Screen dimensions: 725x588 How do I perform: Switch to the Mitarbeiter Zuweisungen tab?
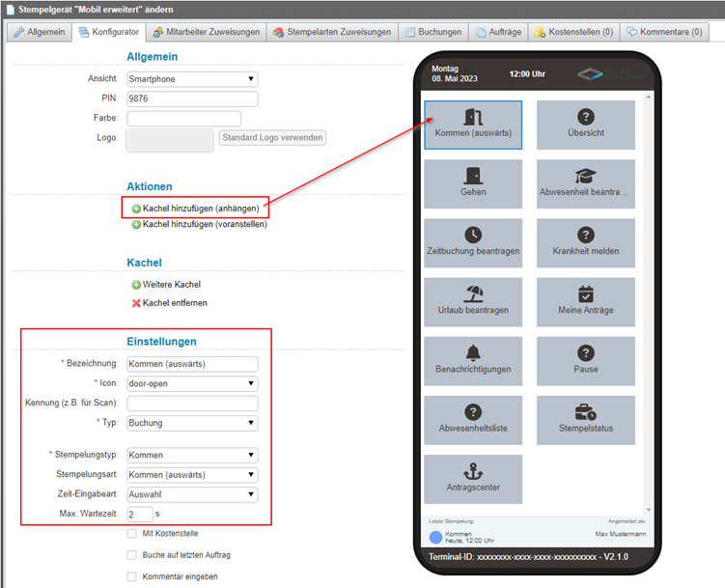click(206, 32)
